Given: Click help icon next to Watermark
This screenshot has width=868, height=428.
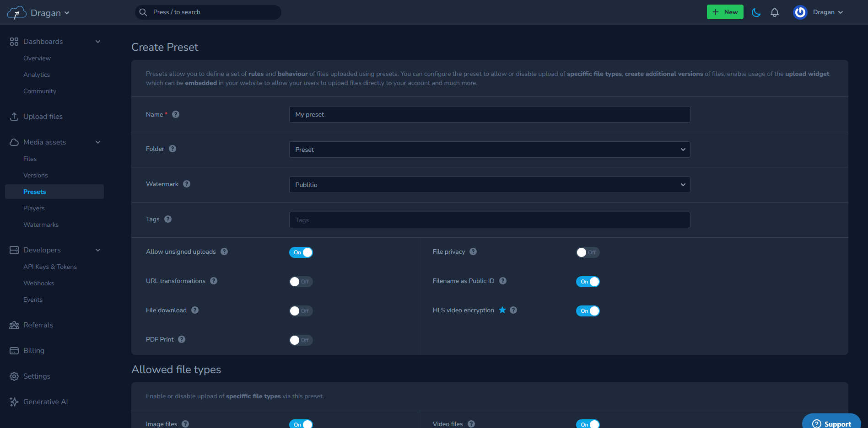Looking at the screenshot, I should 187,184.
